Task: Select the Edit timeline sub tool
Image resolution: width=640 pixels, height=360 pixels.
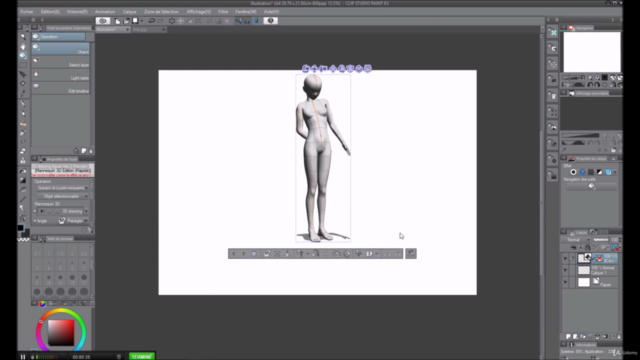Action: pyautogui.click(x=60, y=88)
